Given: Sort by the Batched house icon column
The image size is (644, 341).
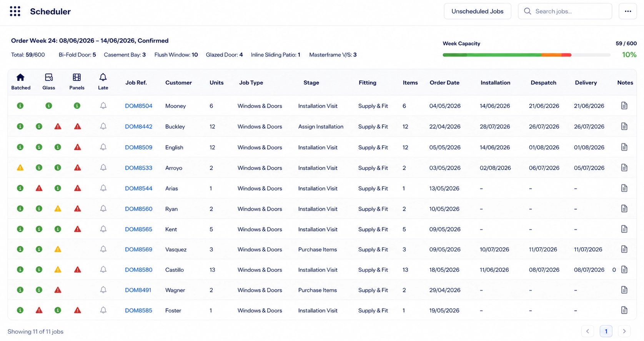Looking at the screenshot, I should pos(20,77).
